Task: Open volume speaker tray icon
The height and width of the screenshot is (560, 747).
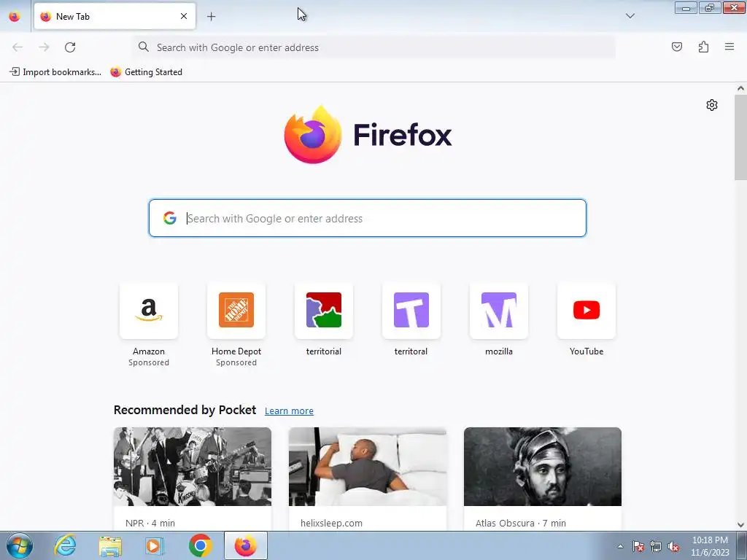Action: click(x=673, y=546)
